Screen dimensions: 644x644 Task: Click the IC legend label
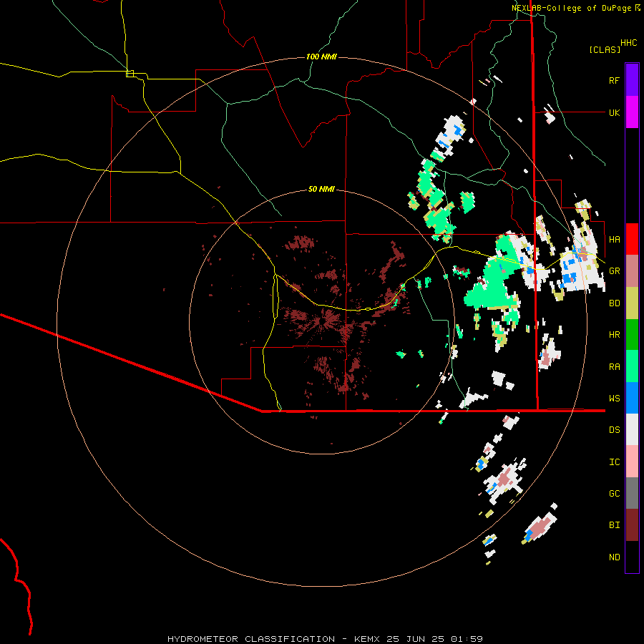tap(614, 462)
